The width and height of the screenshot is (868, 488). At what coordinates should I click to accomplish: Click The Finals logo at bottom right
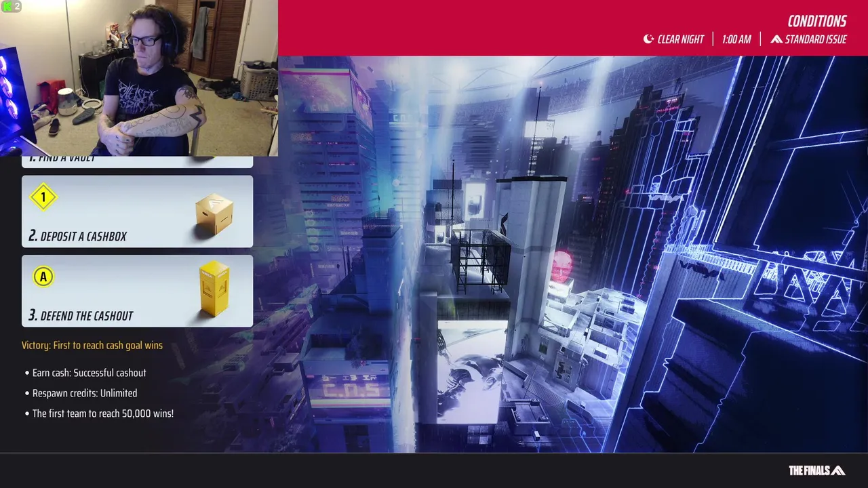point(816,470)
